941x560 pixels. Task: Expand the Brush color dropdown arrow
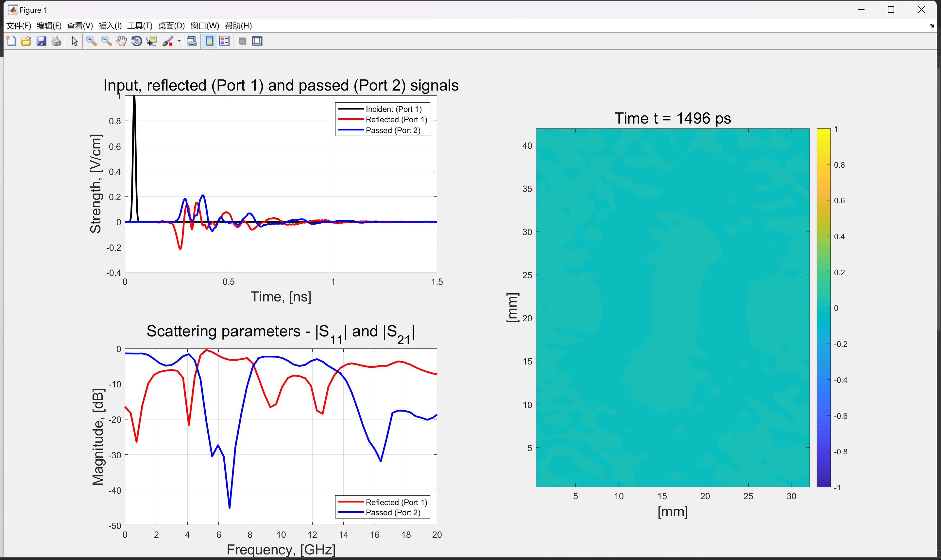click(179, 41)
